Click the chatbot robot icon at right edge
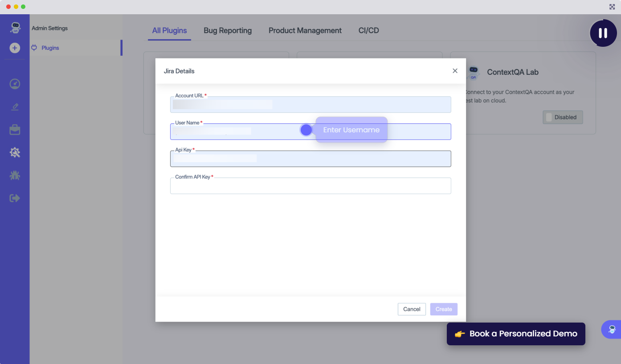This screenshot has width=621, height=364. 612,330
